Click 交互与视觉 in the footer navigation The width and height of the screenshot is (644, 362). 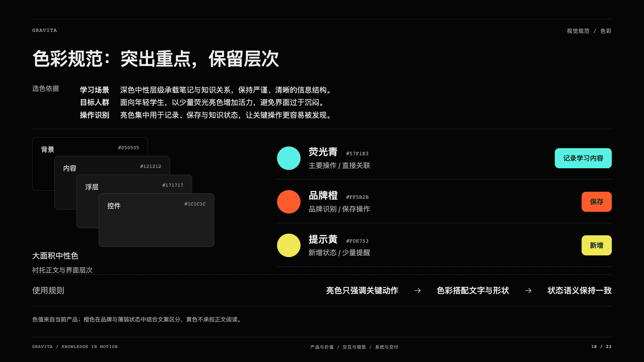354,347
